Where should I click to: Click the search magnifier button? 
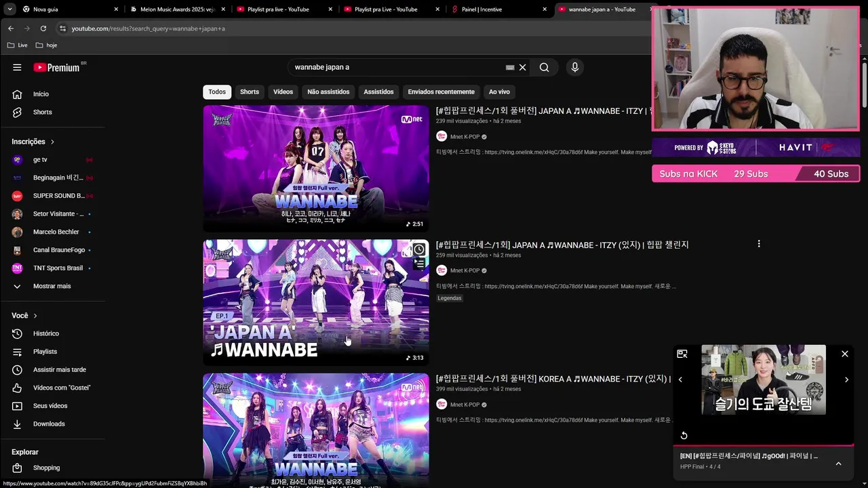544,67
